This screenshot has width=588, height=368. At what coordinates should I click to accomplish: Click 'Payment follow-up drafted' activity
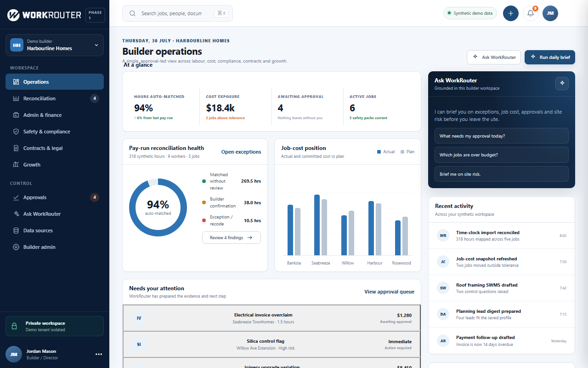click(x=502, y=340)
